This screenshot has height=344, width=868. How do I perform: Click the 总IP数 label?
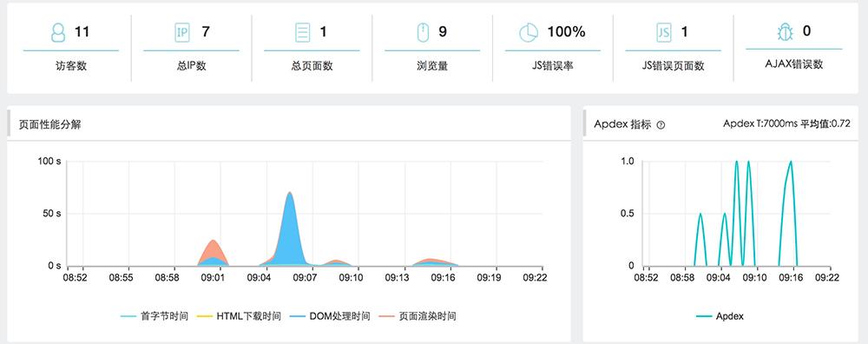[191, 67]
